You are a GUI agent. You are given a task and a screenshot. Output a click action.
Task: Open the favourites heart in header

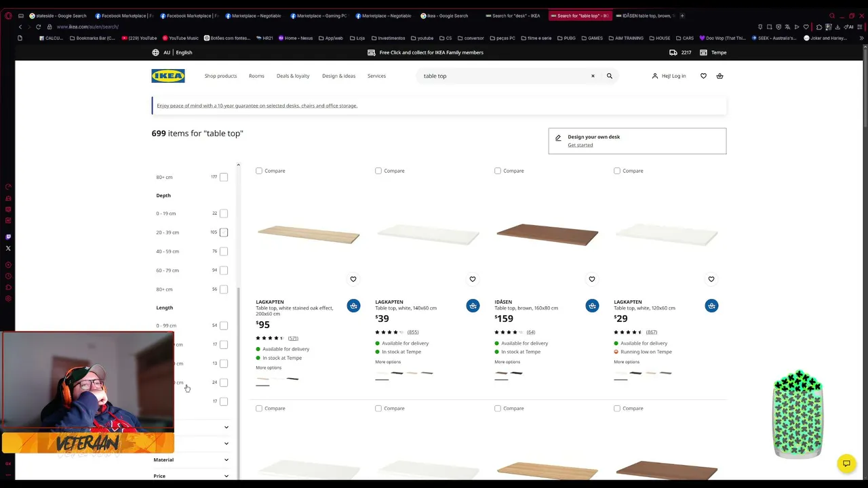703,76
